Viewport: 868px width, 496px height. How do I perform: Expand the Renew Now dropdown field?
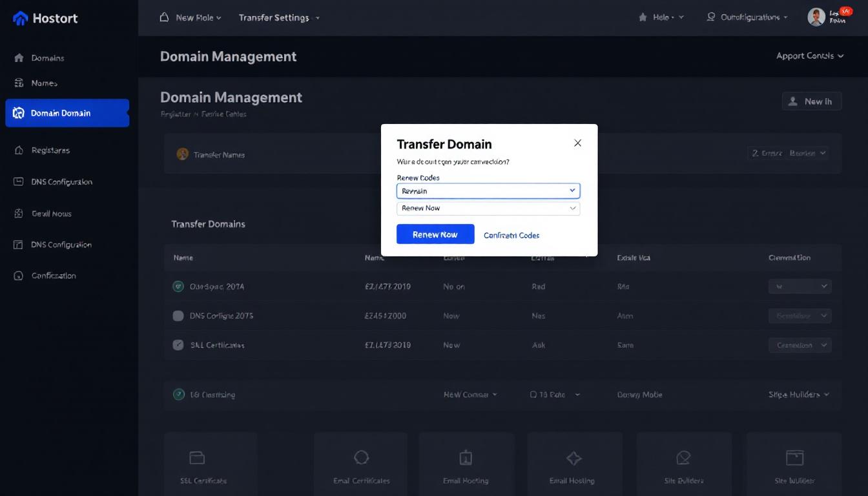pos(488,208)
